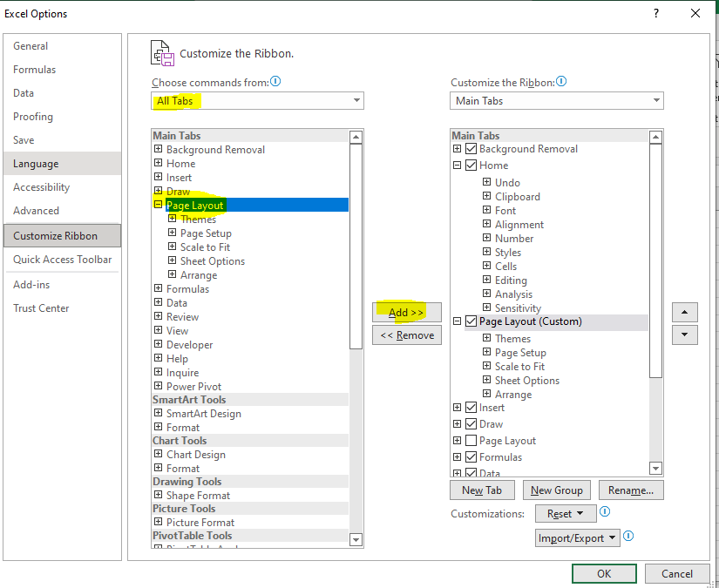Collapse Page Layout (Custom) in right list

(x=458, y=321)
